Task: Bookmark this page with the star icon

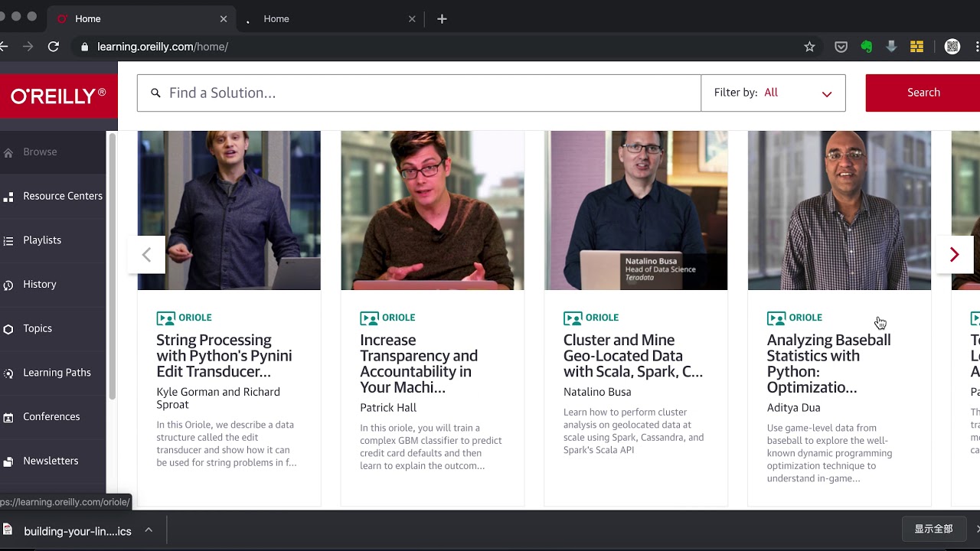Action: [809, 47]
